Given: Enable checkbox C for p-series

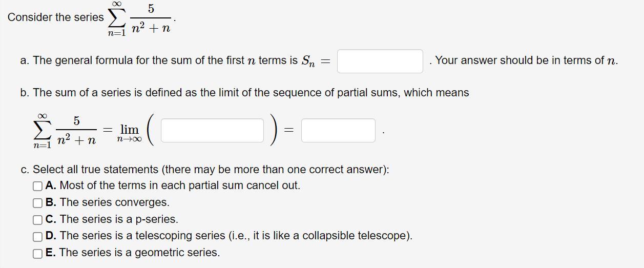Looking at the screenshot, I should coord(37,220).
